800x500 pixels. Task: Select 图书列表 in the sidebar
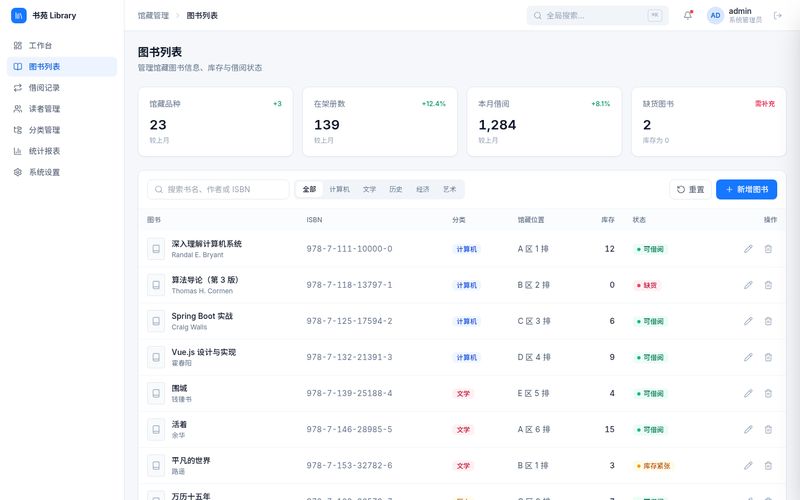pyautogui.click(x=62, y=66)
